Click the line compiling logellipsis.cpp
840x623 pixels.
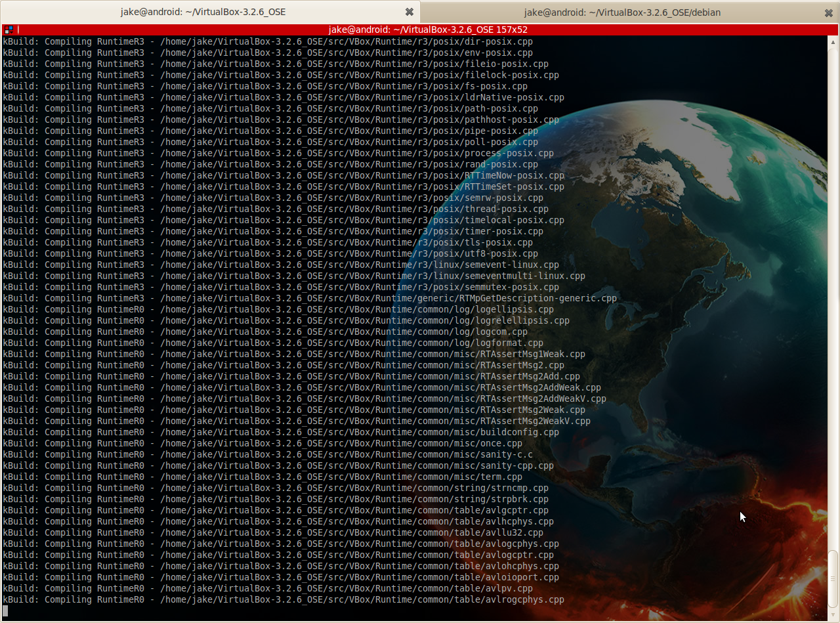[278, 309]
